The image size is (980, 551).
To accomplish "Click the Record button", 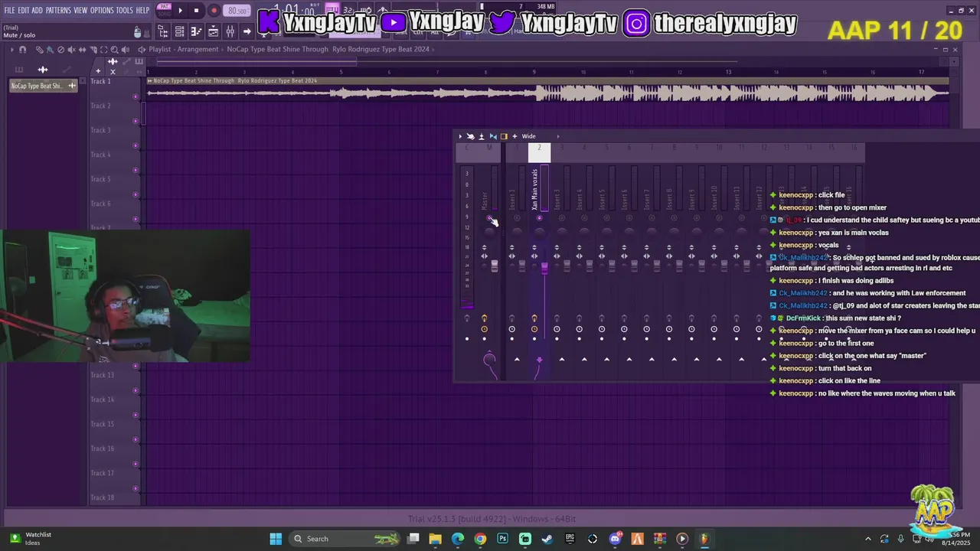I will 214,11.
